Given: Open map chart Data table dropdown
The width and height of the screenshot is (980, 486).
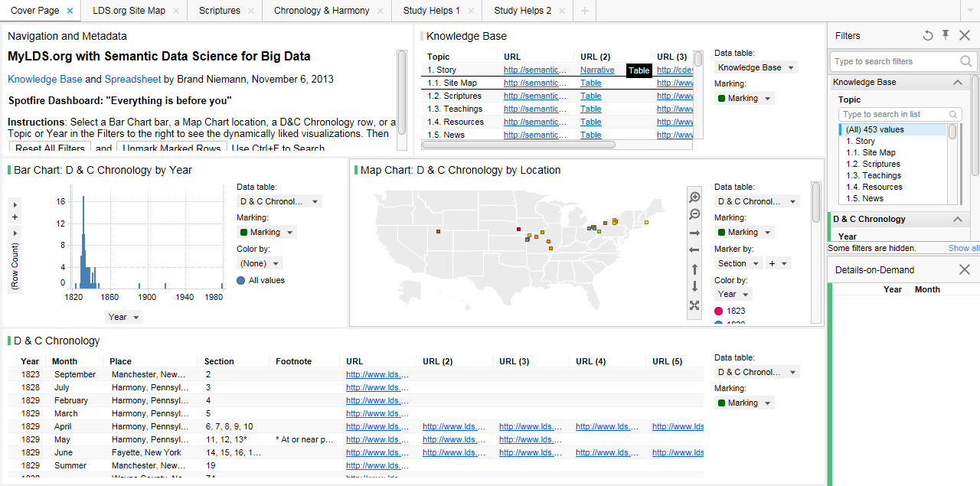Looking at the screenshot, I should click(757, 201).
